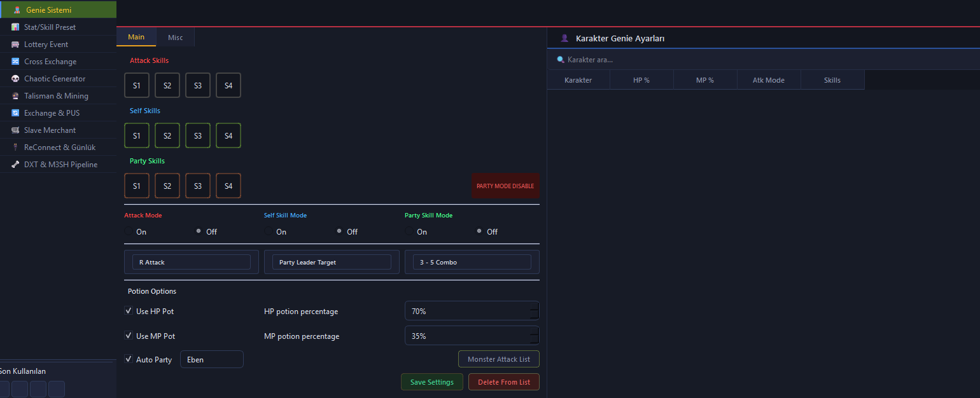Select Self Skills slot S3
The width and height of the screenshot is (980, 398).
[198, 135]
